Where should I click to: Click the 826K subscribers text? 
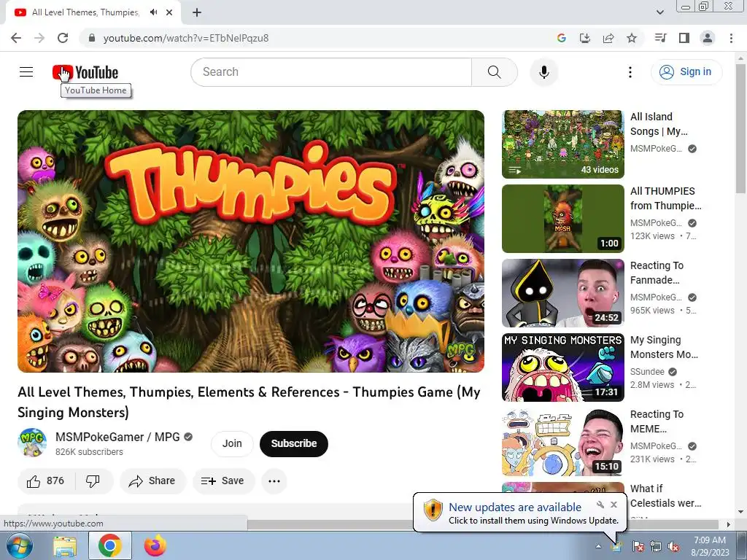point(89,452)
